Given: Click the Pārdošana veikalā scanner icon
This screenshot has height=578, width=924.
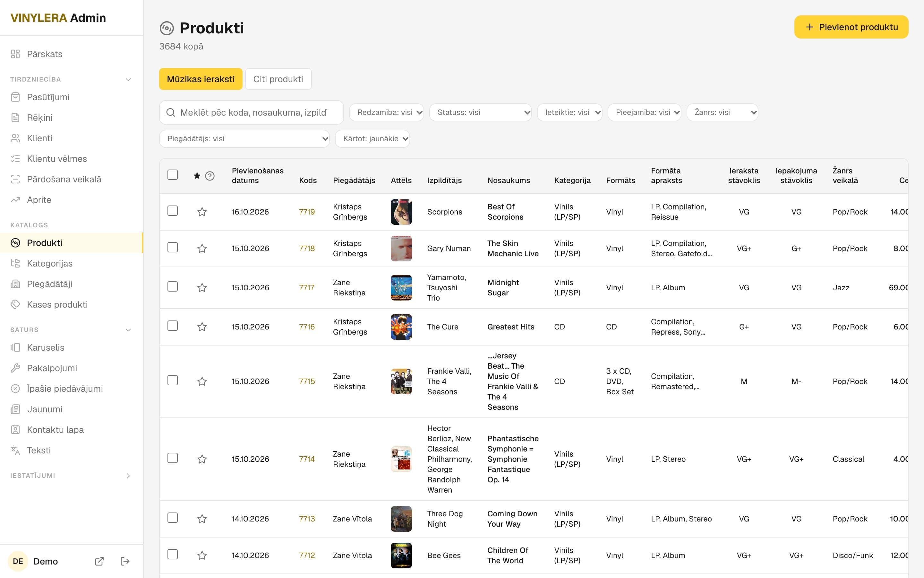Looking at the screenshot, I should (15, 179).
